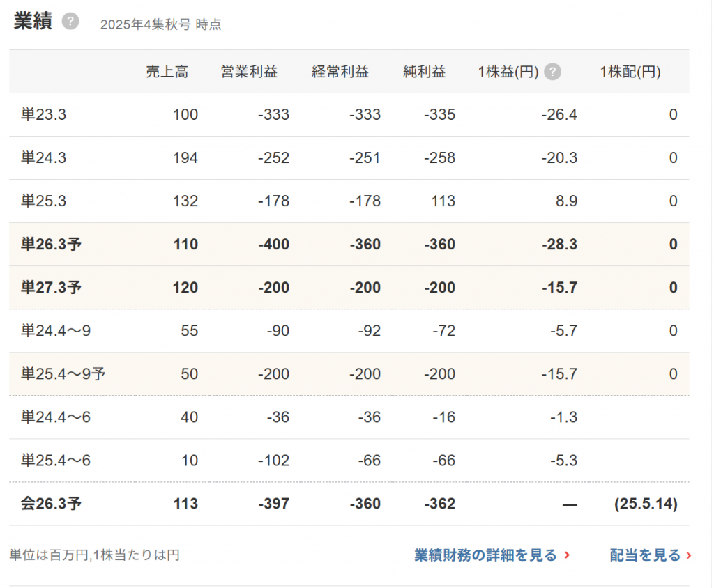Click the 2025年4集秋号 時点 text
The height and width of the screenshot is (588, 714).
click(160, 24)
